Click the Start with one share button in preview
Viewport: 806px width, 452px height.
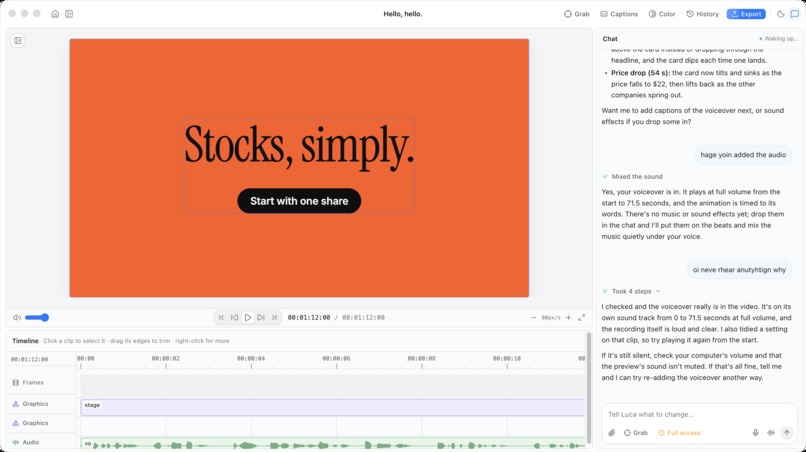299,201
